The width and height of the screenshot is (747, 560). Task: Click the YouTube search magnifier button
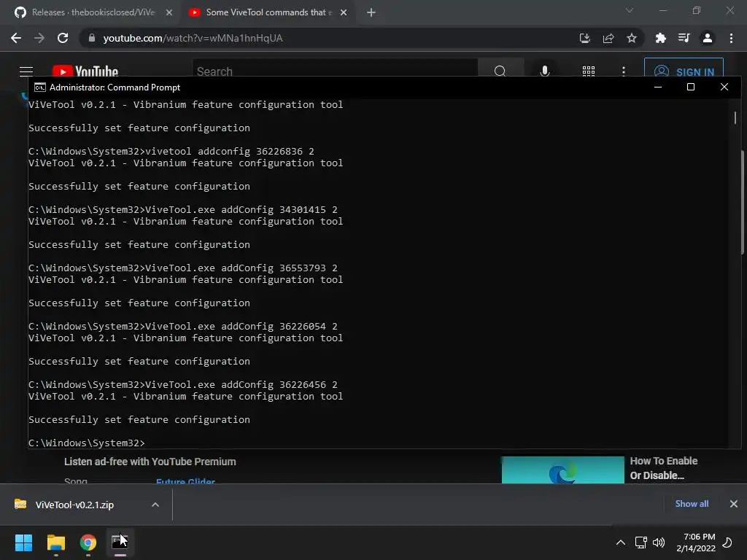point(500,71)
